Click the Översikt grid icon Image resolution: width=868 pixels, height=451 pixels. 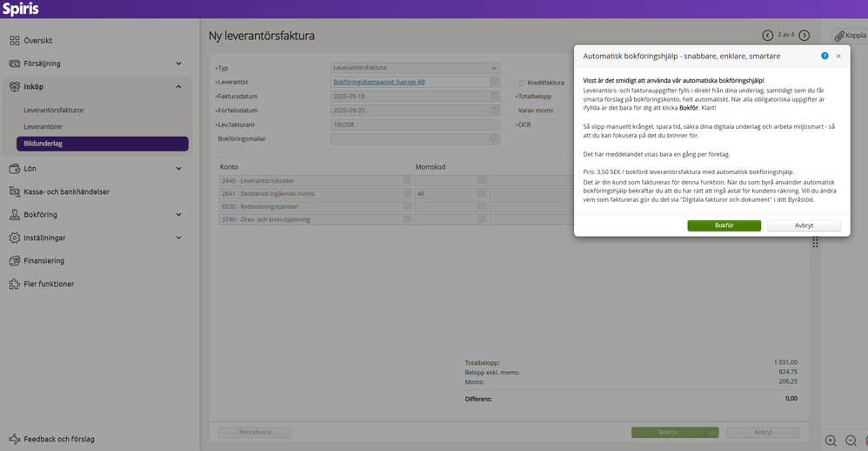[15, 40]
